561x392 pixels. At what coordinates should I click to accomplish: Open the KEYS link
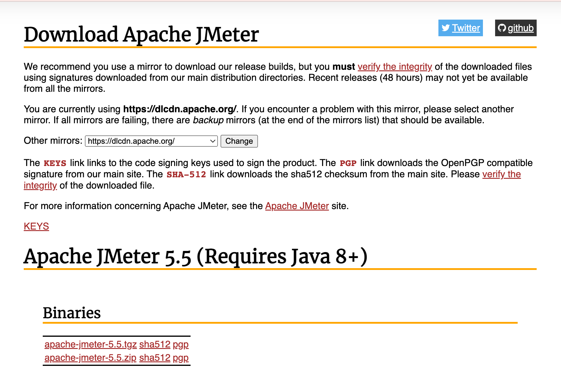(x=36, y=226)
